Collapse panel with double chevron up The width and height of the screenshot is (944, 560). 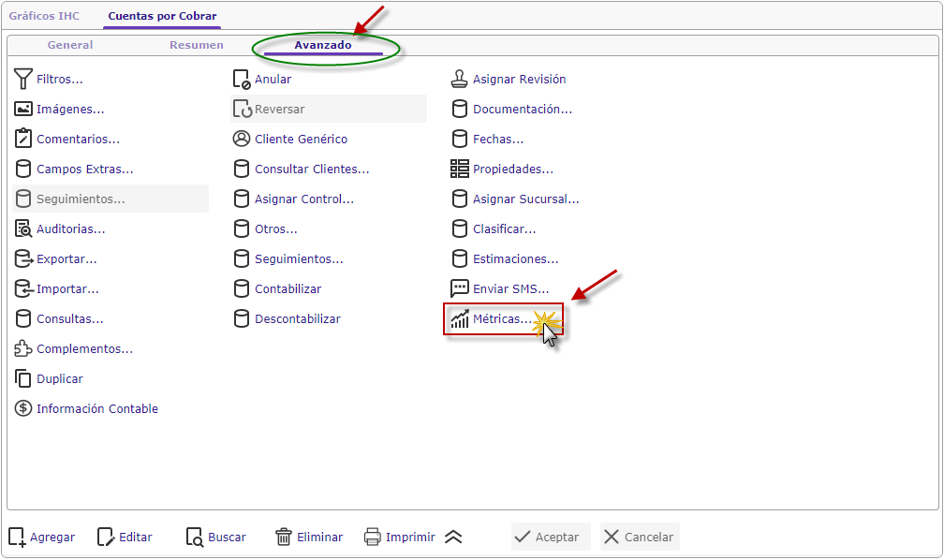(453, 538)
